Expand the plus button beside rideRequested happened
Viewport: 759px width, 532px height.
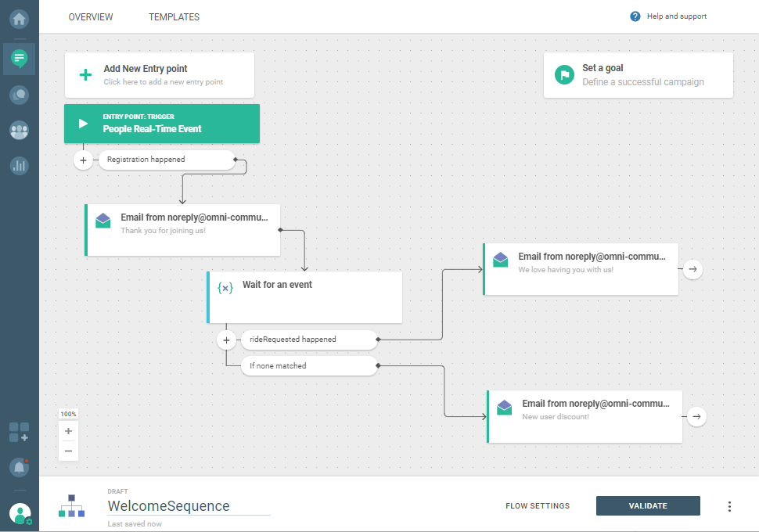[226, 340]
